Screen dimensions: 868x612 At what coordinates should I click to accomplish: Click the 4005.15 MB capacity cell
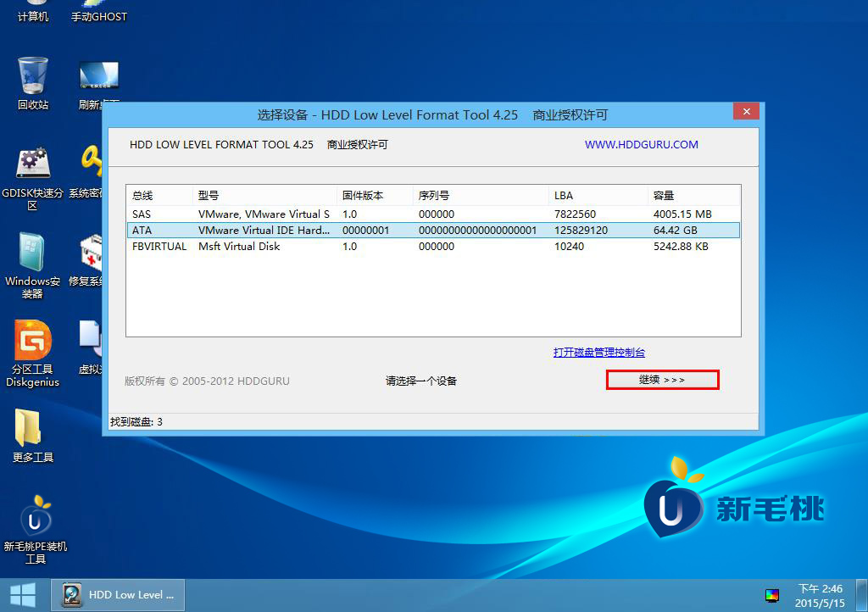[682, 214]
